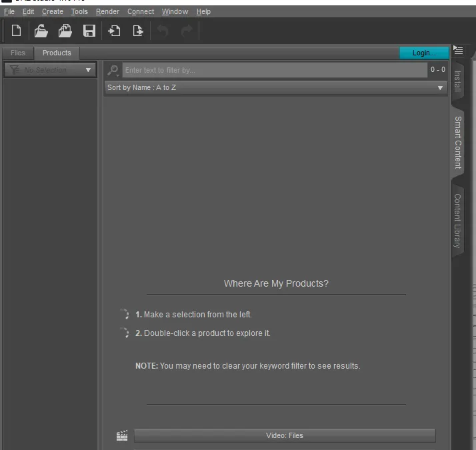Image resolution: width=476 pixels, height=450 pixels.
Task: Switch to the Files tab
Action: (x=17, y=53)
